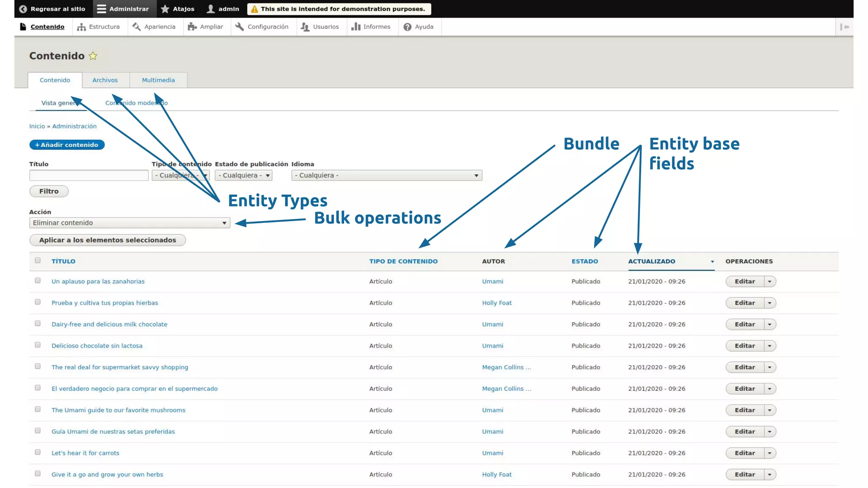The height and width of the screenshot is (488, 868).
Task: Open the Contenido moderado secondary tab
Action: 136,103
